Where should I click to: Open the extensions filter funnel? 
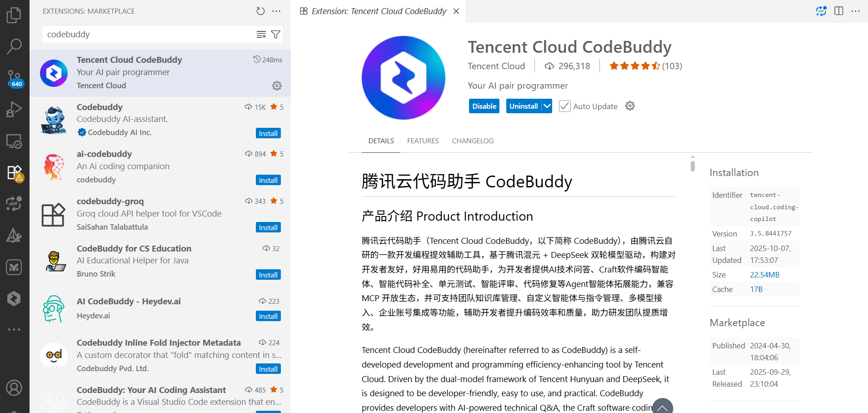[x=275, y=35]
